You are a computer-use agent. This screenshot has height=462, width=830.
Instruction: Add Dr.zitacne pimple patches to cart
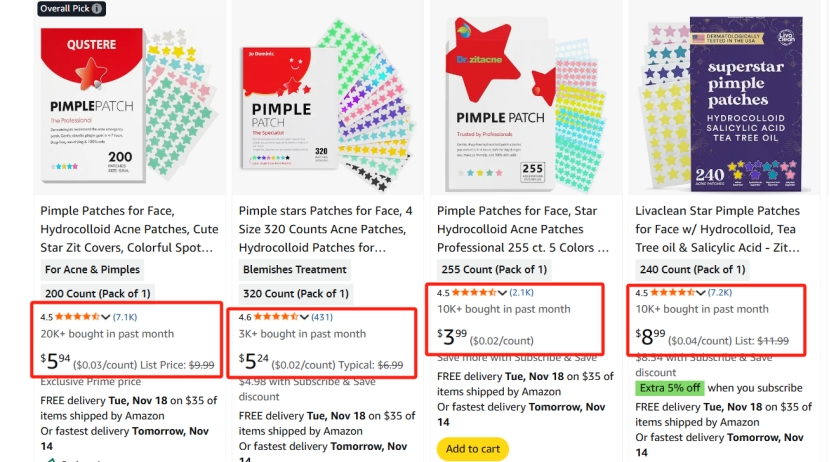tap(472, 449)
